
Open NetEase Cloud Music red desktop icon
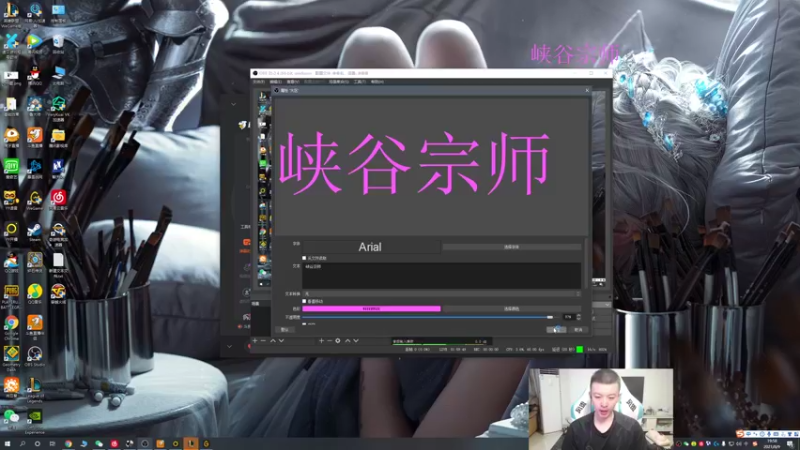pyautogui.click(x=58, y=200)
